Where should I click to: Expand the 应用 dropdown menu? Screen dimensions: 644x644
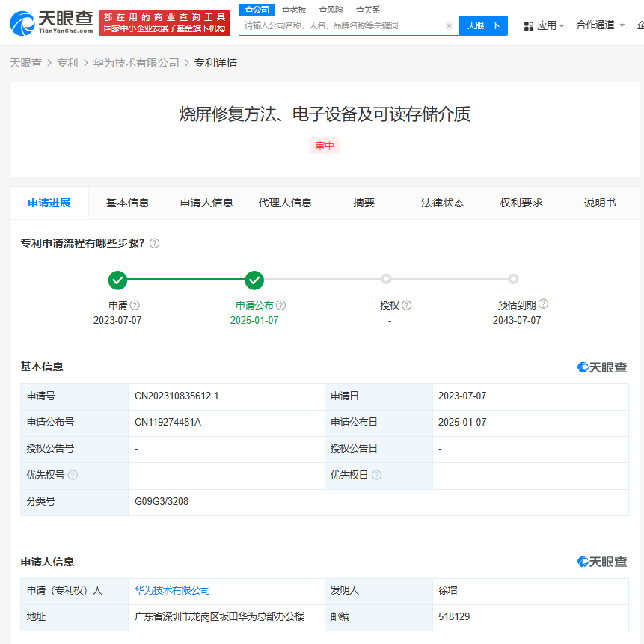pos(562,26)
